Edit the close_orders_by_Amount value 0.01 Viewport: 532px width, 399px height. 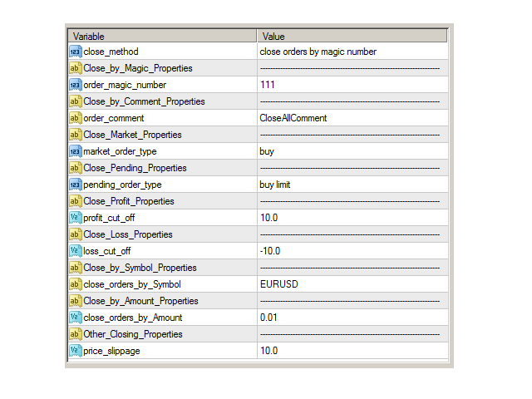pyautogui.click(x=268, y=318)
